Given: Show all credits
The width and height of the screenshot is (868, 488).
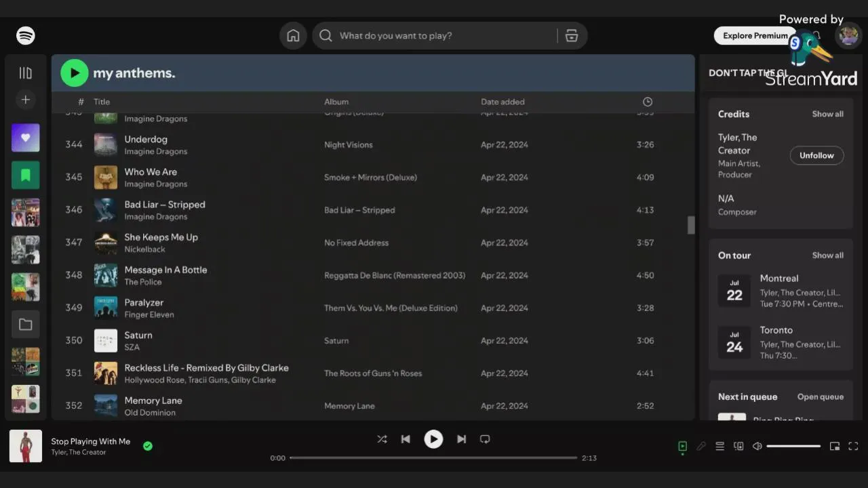Looking at the screenshot, I should (828, 114).
